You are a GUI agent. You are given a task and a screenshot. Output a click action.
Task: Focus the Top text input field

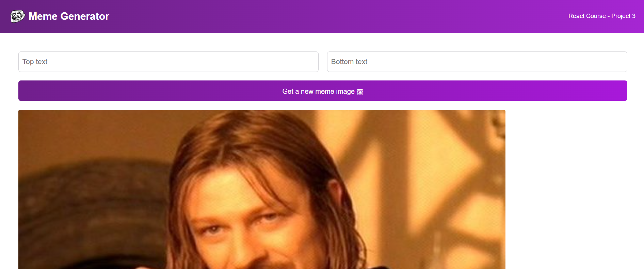click(168, 62)
